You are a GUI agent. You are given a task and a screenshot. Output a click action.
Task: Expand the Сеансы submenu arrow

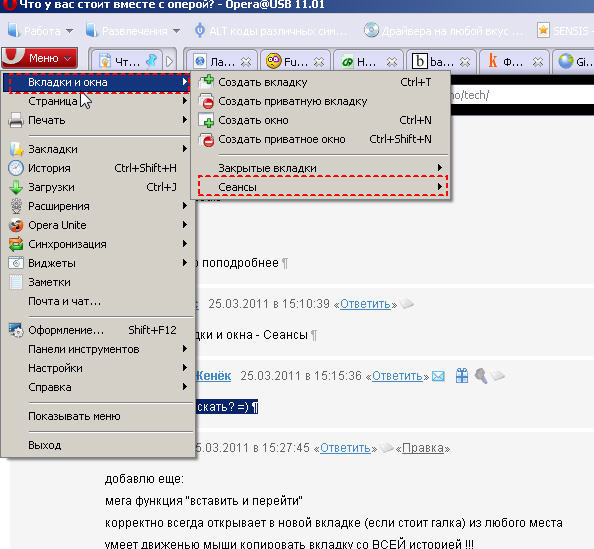pos(439,186)
